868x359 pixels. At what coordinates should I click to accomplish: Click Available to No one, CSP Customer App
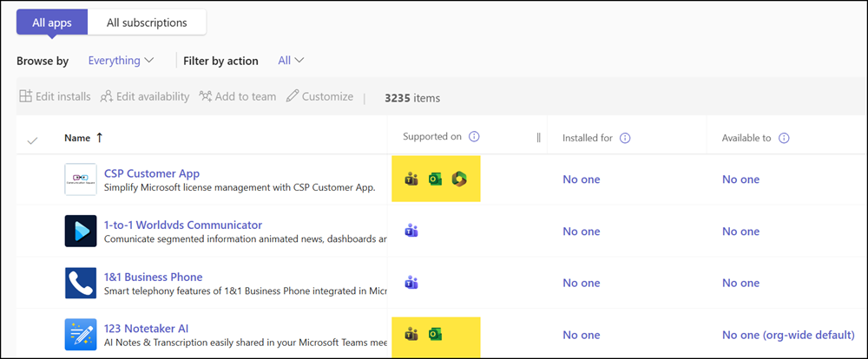coord(740,179)
